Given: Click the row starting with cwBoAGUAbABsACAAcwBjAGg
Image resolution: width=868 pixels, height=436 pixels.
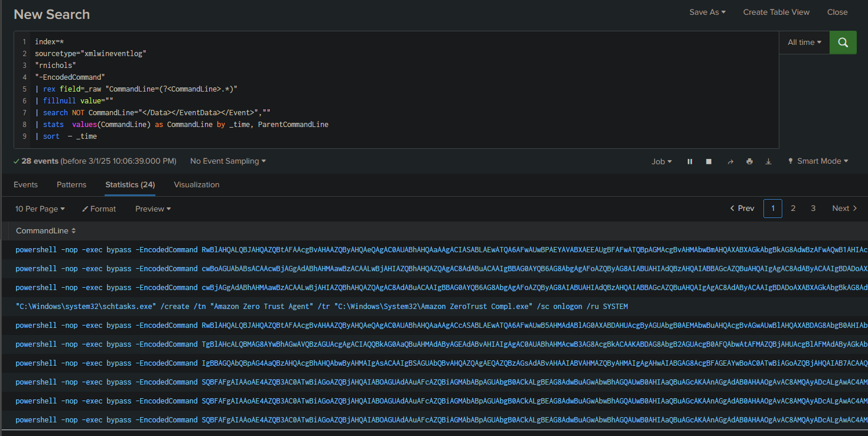Looking at the screenshot, I should 434,269.
